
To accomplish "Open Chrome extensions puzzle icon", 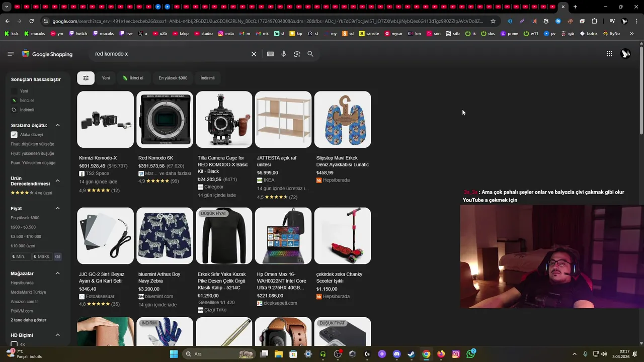I will pos(594,21).
